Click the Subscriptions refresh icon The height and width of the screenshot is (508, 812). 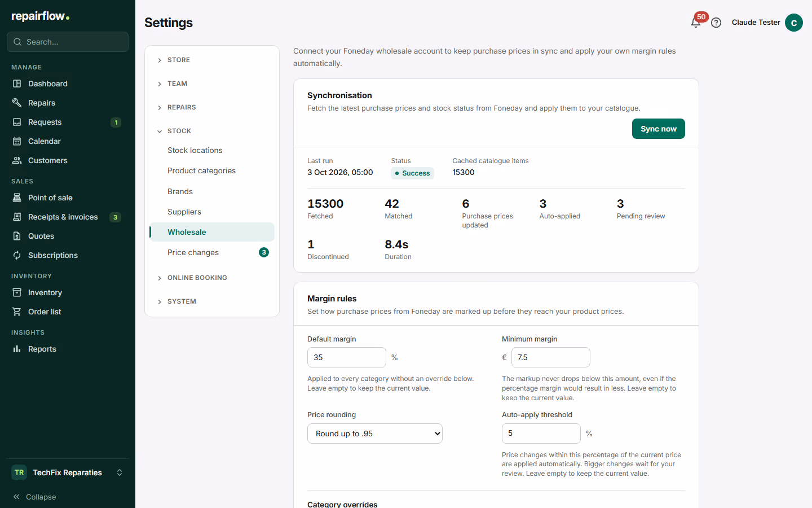tap(17, 255)
